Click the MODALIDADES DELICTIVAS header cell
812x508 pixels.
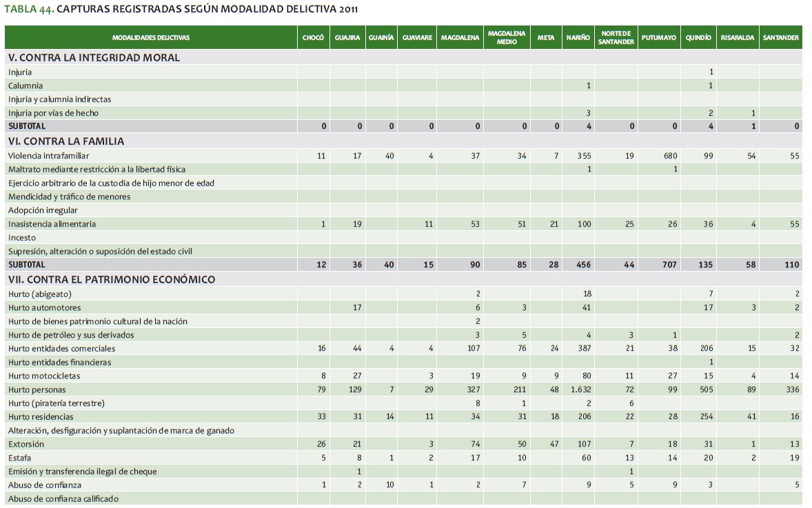151,38
